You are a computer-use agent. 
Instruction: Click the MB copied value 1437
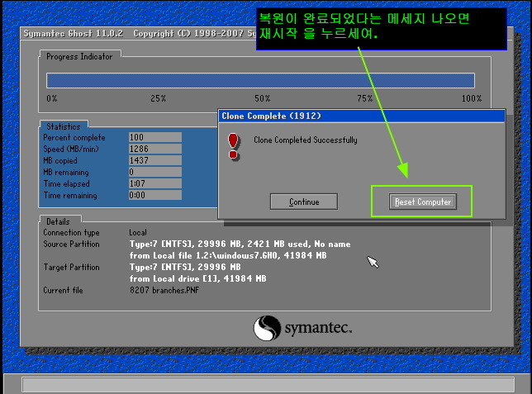coord(155,160)
